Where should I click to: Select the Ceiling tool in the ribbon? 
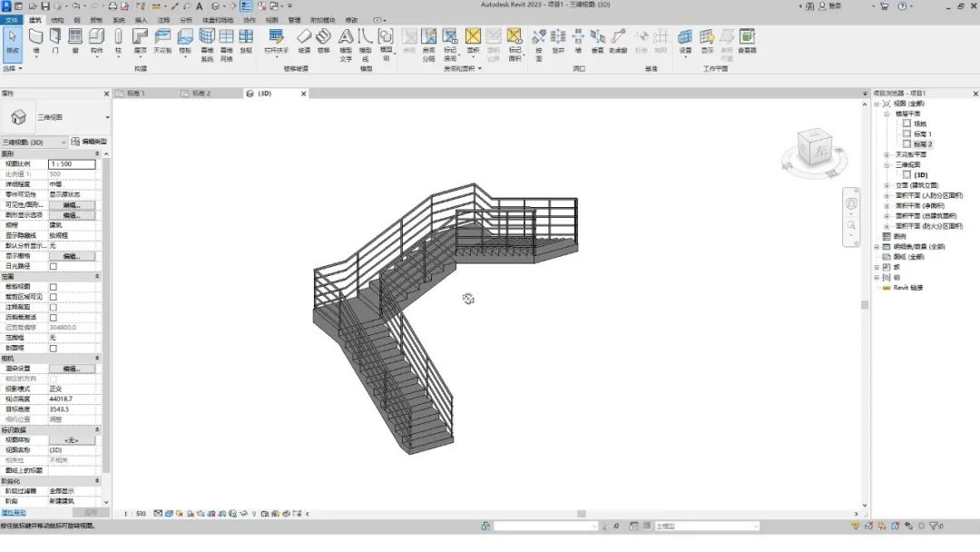point(162,40)
